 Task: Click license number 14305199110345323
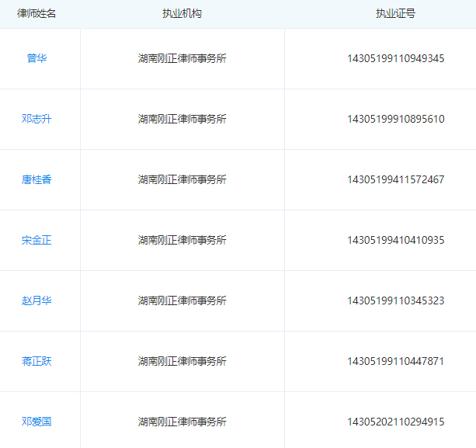pos(395,300)
